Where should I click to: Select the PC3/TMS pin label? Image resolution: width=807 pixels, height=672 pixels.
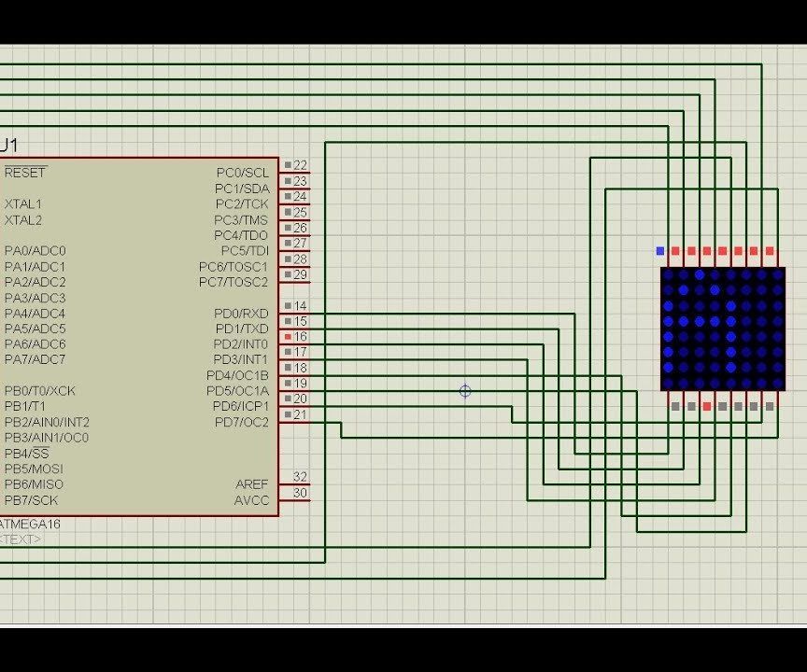tap(241, 220)
